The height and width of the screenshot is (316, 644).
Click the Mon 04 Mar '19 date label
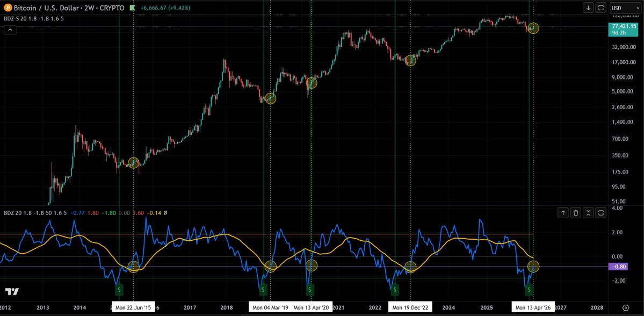pos(270,307)
